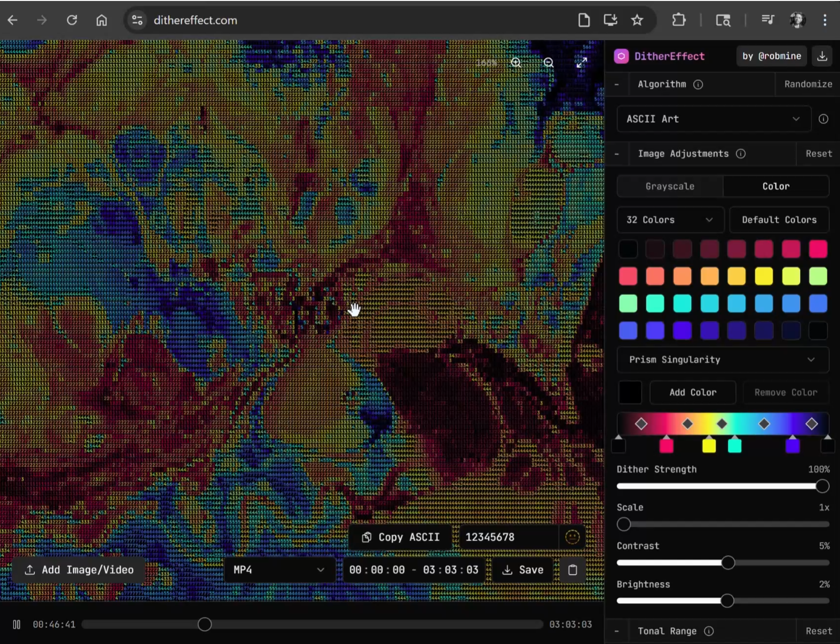This screenshot has height=644, width=840.
Task: Click the Randomize button
Action: click(808, 84)
